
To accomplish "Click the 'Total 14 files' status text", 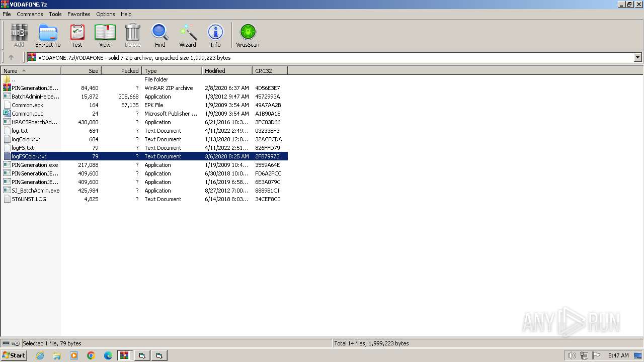I will [372, 343].
